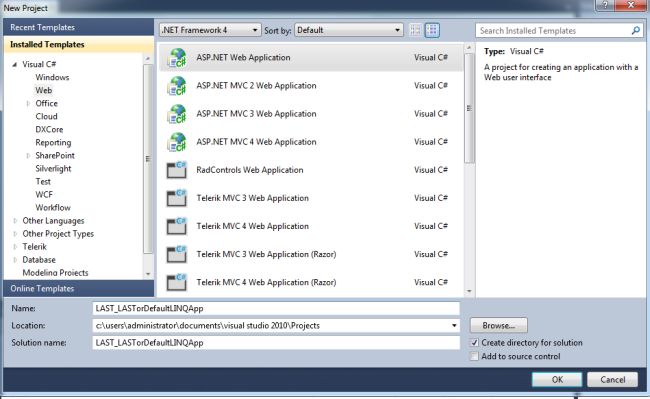
Task: Click the ASP.NET MVC 2 Web Application icon
Action: (177, 86)
